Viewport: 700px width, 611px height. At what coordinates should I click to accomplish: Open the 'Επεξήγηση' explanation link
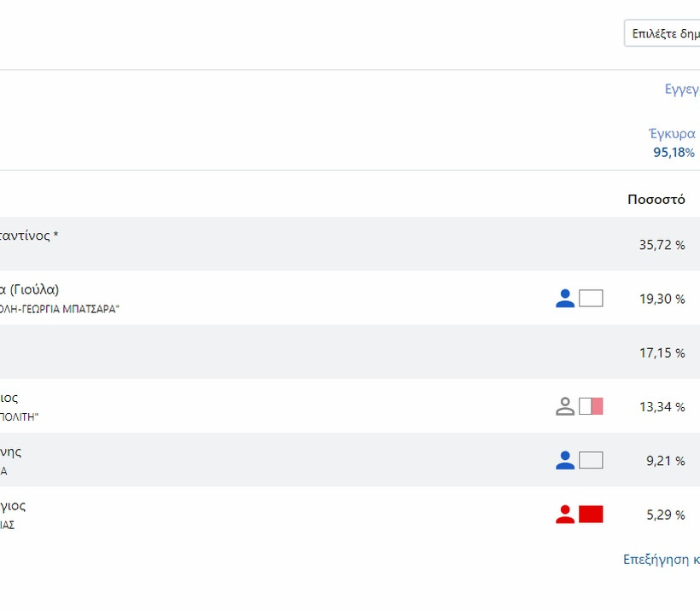[661, 560]
